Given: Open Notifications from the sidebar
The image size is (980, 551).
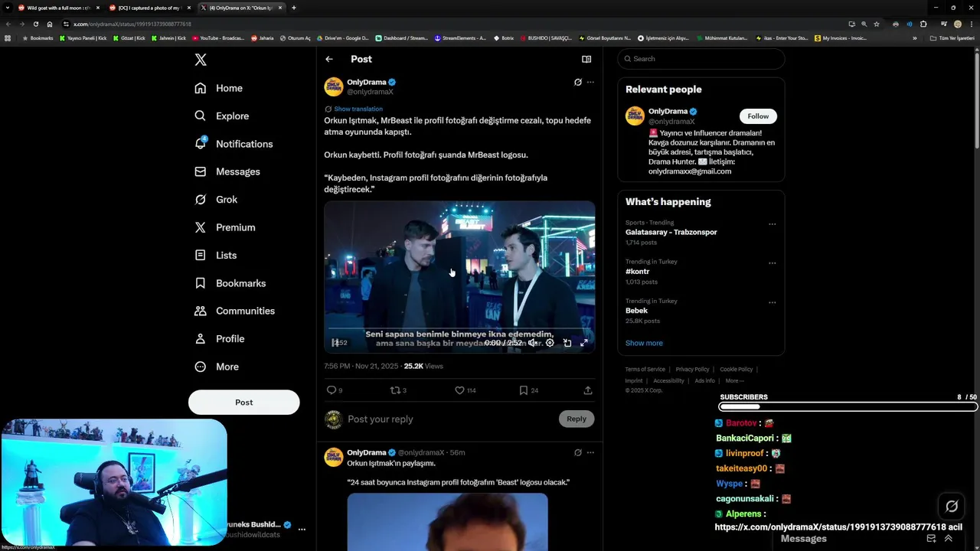Looking at the screenshot, I should point(234,144).
